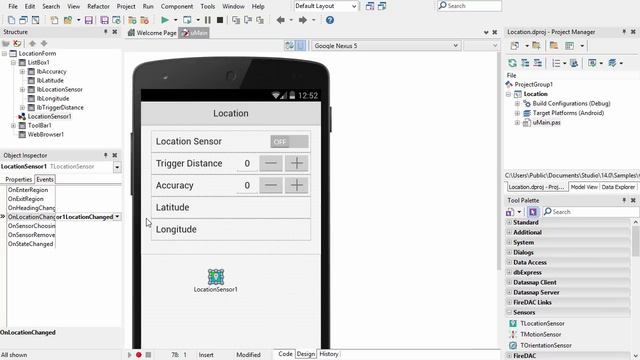Click the Back navigation arrow in toolbar
The width and height of the screenshot is (640, 360).
tap(280, 20)
